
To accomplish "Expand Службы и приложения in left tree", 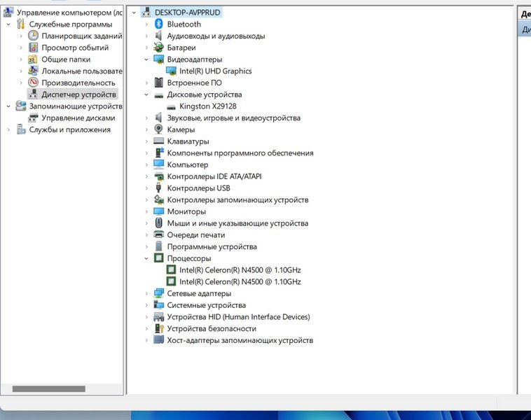I will tap(8, 129).
